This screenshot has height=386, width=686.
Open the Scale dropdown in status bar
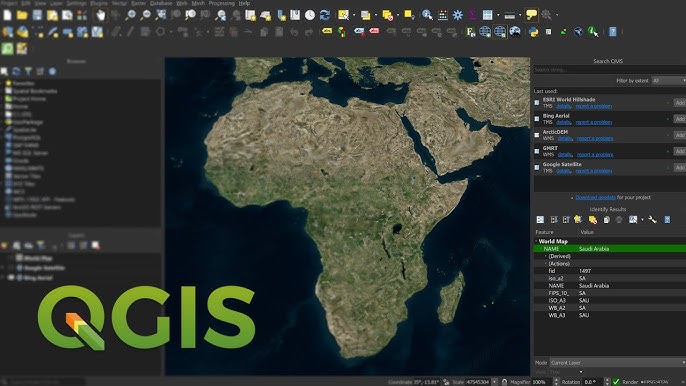(x=494, y=382)
